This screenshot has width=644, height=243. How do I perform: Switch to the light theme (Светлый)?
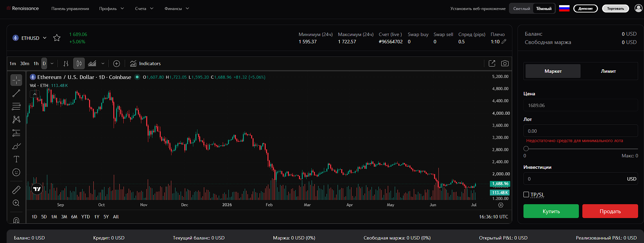tap(522, 9)
